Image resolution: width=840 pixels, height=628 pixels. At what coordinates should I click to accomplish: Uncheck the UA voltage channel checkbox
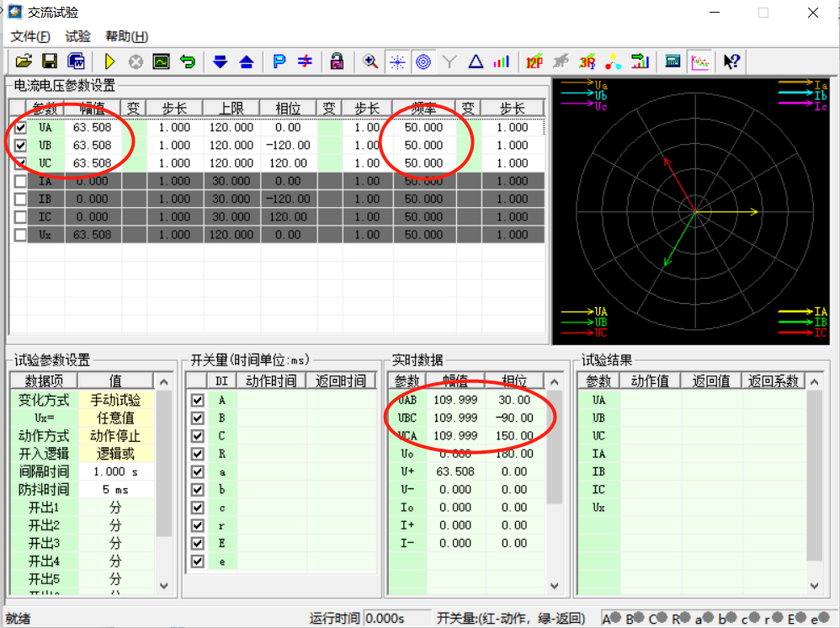tap(20, 128)
